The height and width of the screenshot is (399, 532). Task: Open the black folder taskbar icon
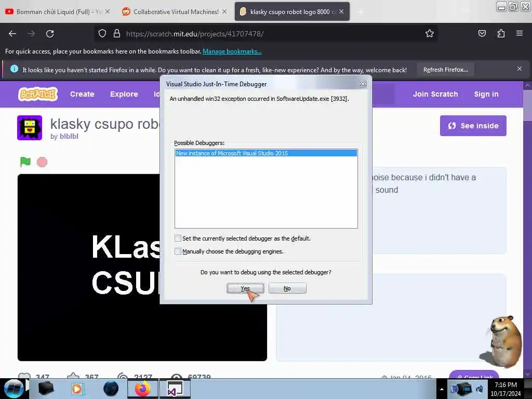46,389
